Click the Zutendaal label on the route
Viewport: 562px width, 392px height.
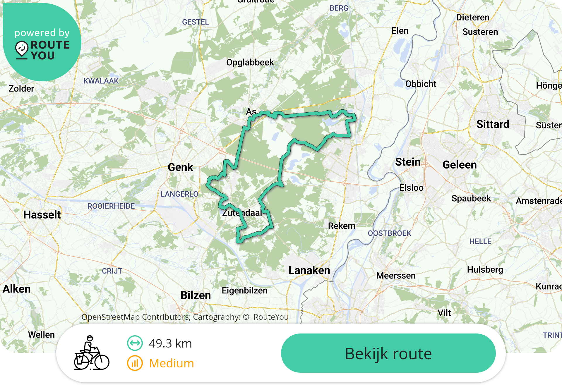(242, 213)
